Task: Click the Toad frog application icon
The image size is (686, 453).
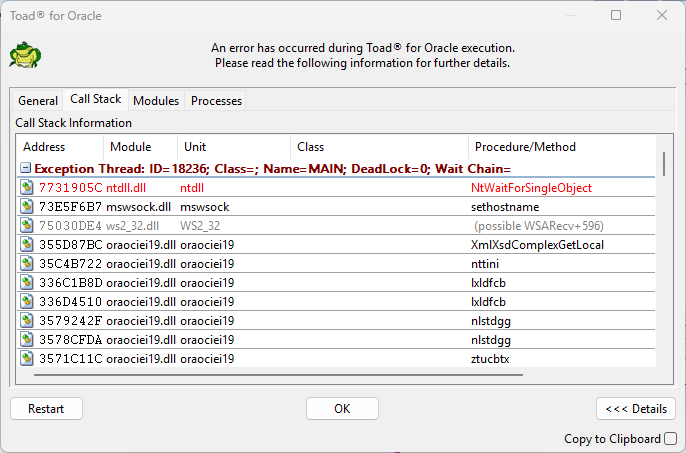Action: pyautogui.click(x=25, y=55)
